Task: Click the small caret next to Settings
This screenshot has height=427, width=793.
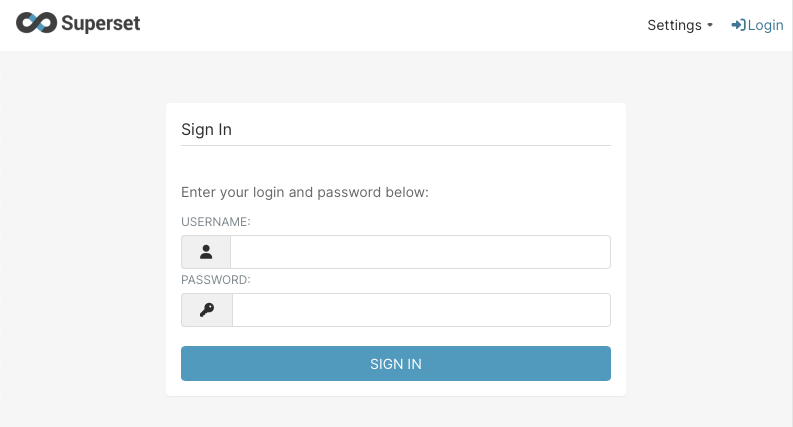Action: [710, 25]
